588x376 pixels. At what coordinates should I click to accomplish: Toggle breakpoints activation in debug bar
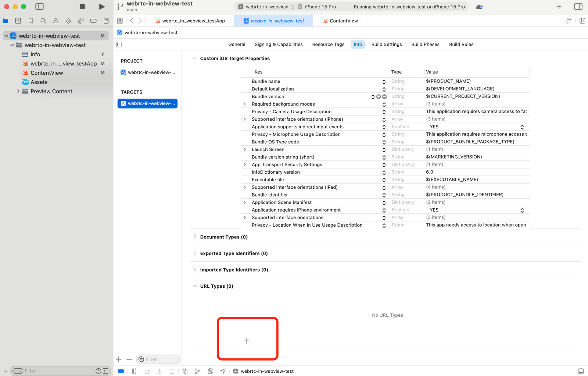click(x=121, y=371)
